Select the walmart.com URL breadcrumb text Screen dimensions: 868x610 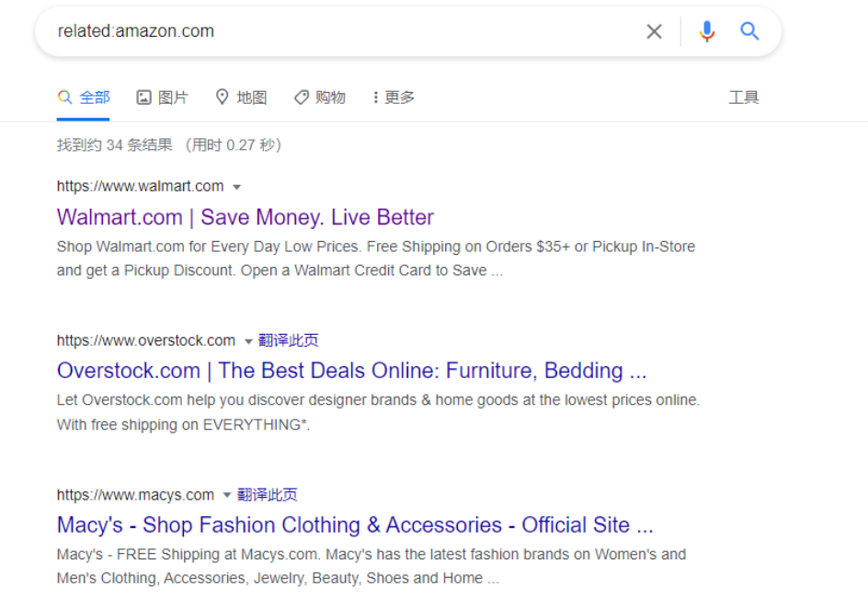(143, 186)
